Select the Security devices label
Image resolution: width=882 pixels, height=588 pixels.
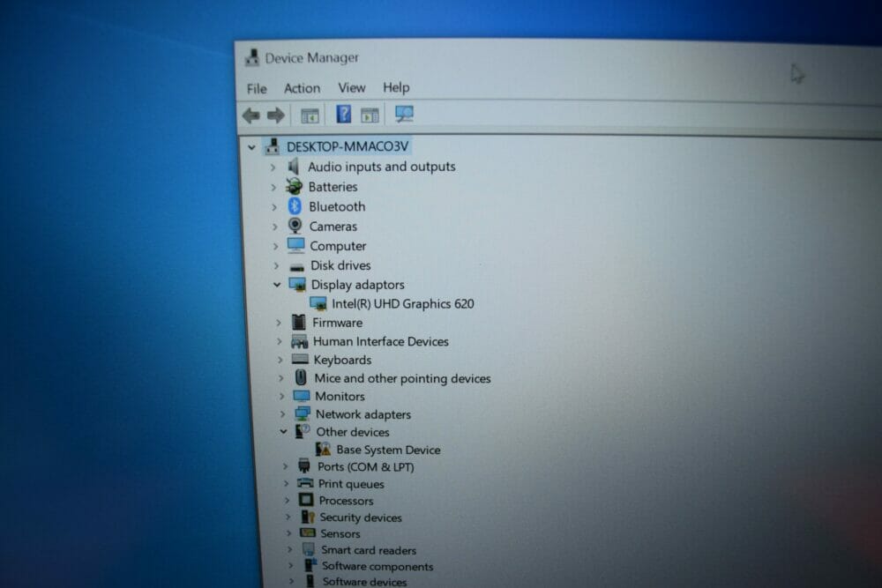click(x=361, y=517)
